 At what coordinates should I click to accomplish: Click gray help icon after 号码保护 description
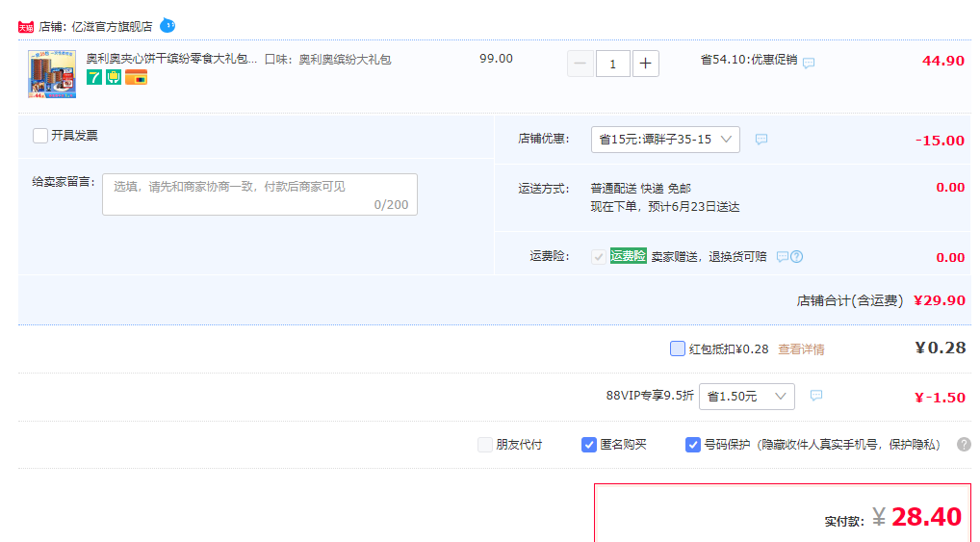coord(964,445)
